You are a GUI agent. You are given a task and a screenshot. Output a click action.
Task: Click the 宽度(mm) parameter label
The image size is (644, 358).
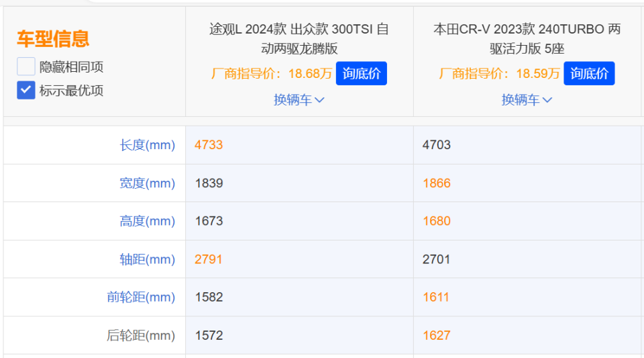147,183
